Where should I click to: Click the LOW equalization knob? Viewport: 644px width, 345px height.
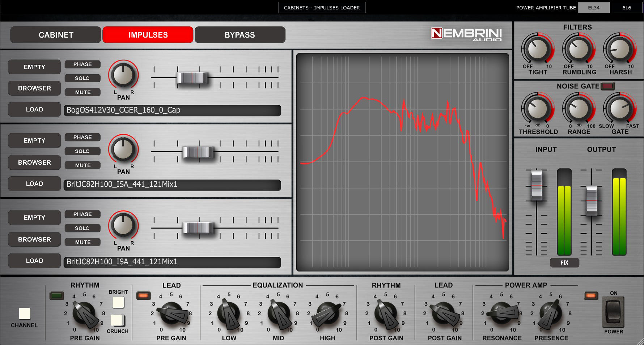[229, 314]
